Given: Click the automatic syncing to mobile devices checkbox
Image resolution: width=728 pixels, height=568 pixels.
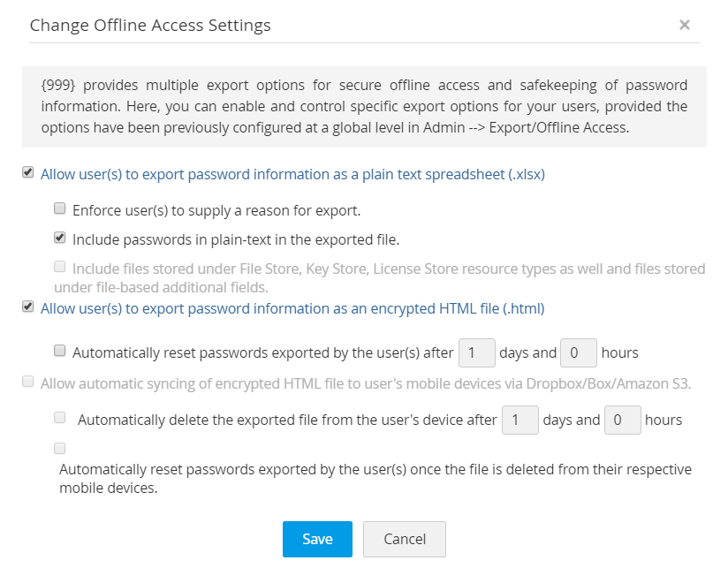Looking at the screenshot, I should (x=28, y=382).
